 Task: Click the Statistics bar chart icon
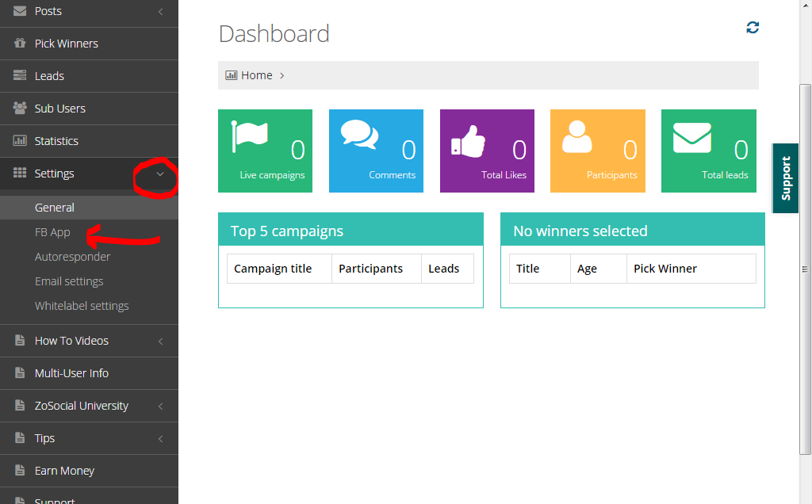20,141
